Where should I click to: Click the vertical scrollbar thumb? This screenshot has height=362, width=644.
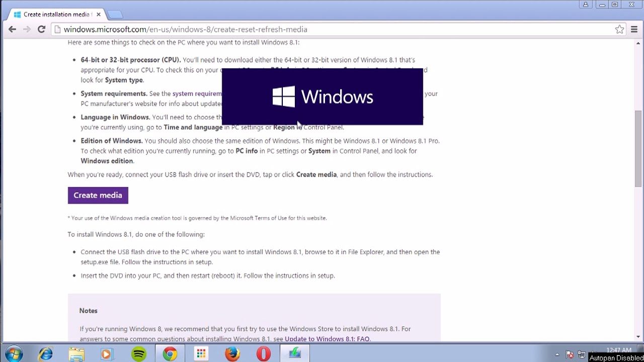click(x=638, y=148)
